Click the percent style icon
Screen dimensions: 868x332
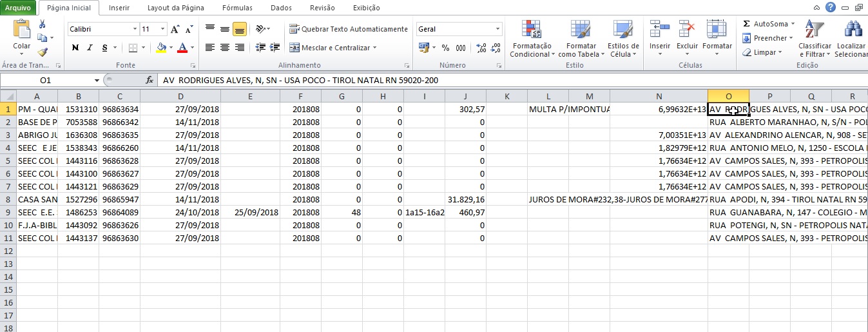pyautogui.click(x=445, y=48)
